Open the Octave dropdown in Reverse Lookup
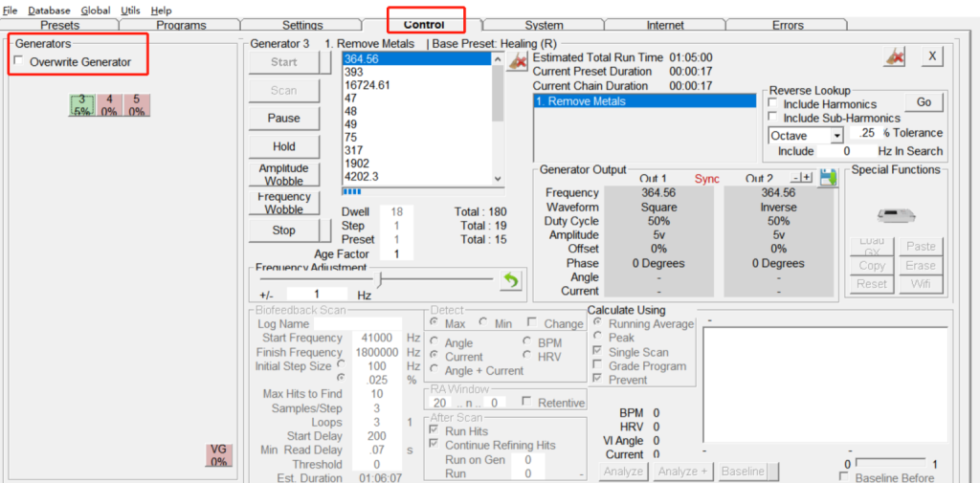This screenshot has height=483, width=980. [x=836, y=136]
